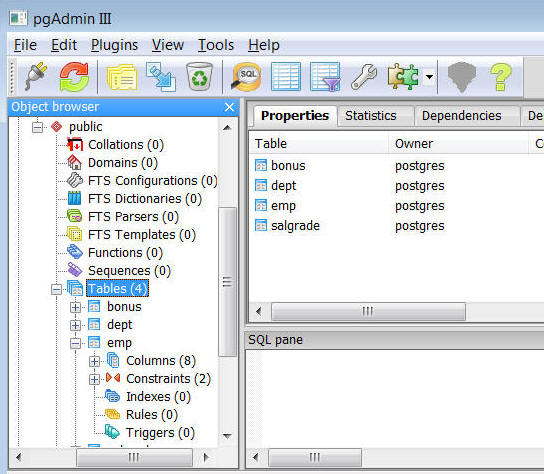Open the Edit menu

point(64,45)
